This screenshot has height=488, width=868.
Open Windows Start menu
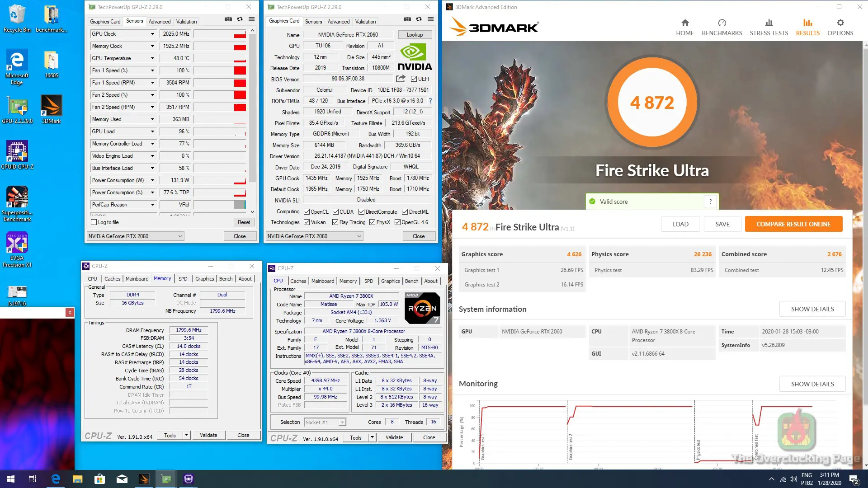(11, 479)
